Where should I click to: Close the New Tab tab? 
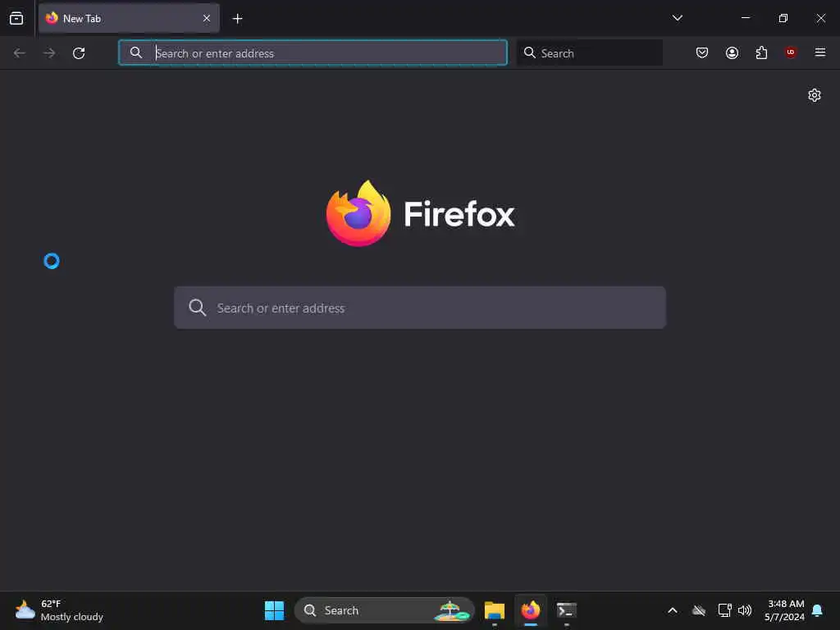207,18
